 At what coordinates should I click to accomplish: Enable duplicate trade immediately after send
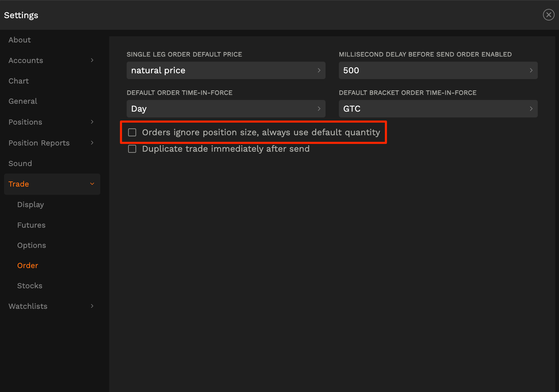pos(132,149)
